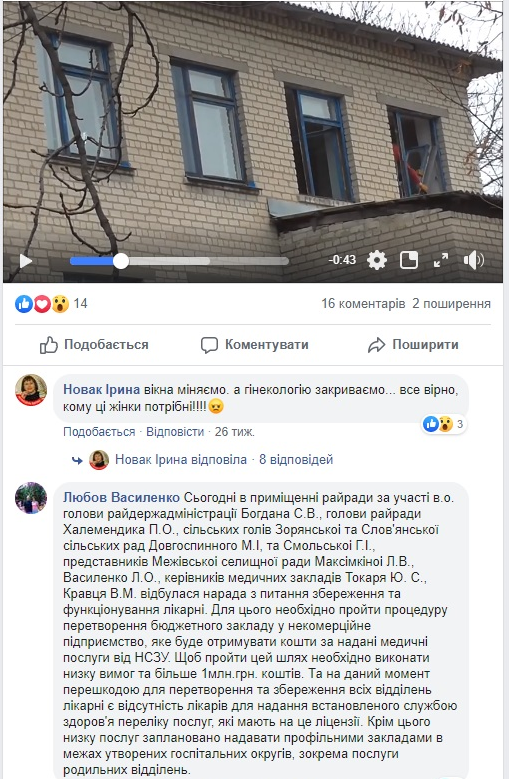Mute the video volume speaker icon
Screen dimensions: 509x779
coord(473,260)
